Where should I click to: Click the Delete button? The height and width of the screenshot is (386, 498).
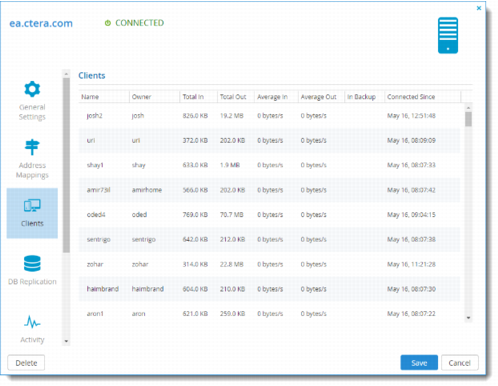(26, 363)
